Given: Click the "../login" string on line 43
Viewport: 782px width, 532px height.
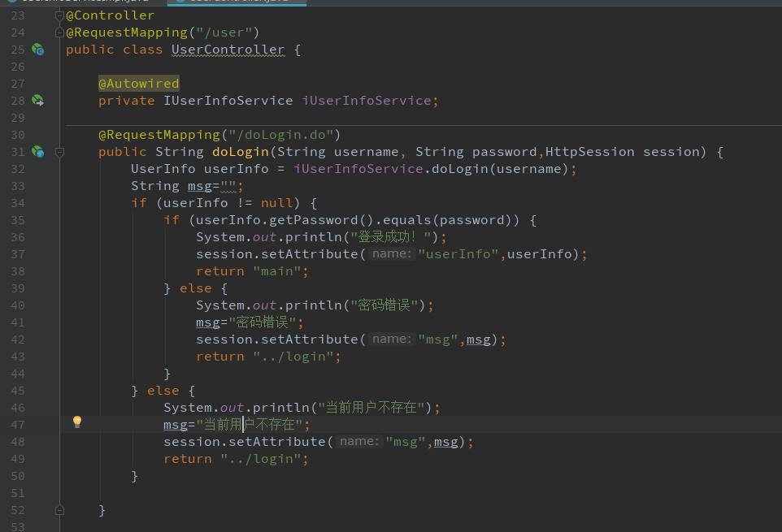Looking at the screenshot, I should pyautogui.click(x=293, y=357).
